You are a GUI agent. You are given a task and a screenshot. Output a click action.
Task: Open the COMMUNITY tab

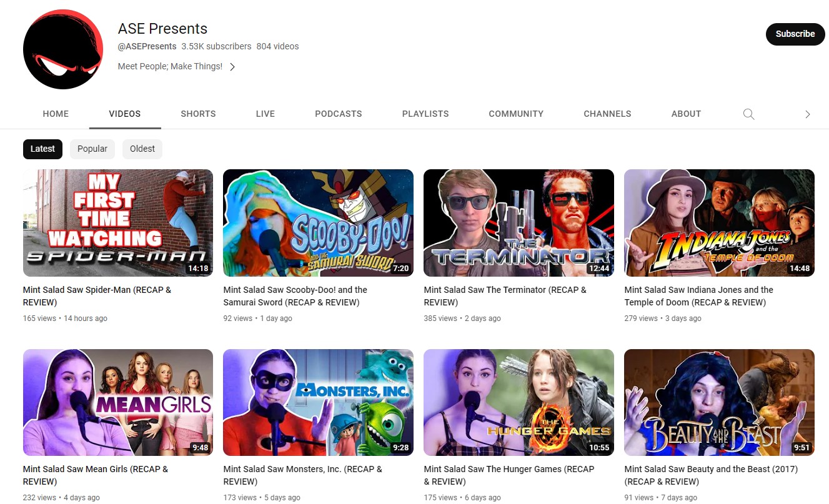(x=516, y=114)
